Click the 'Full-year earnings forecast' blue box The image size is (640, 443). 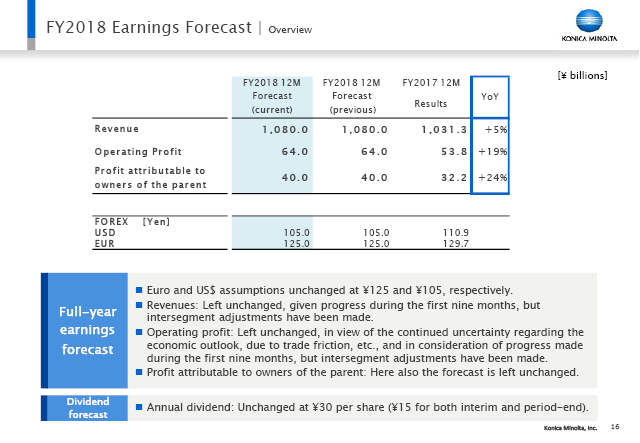point(84,330)
